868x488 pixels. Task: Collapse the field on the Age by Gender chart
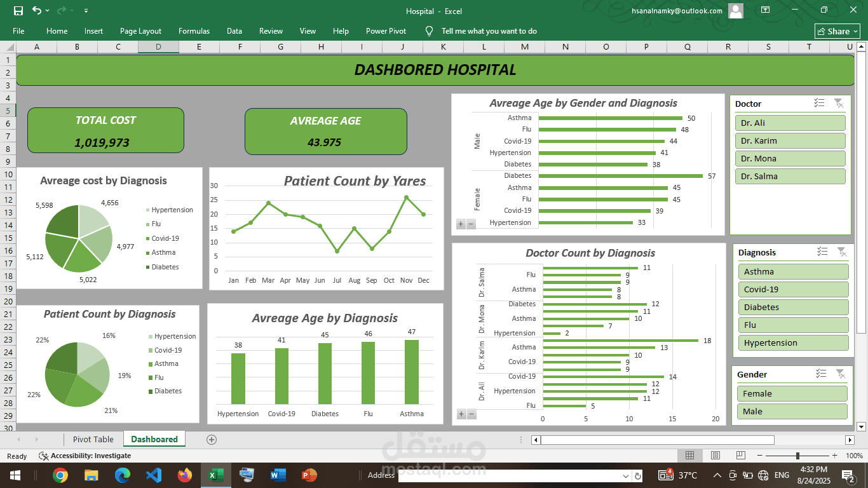(x=471, y=224)
